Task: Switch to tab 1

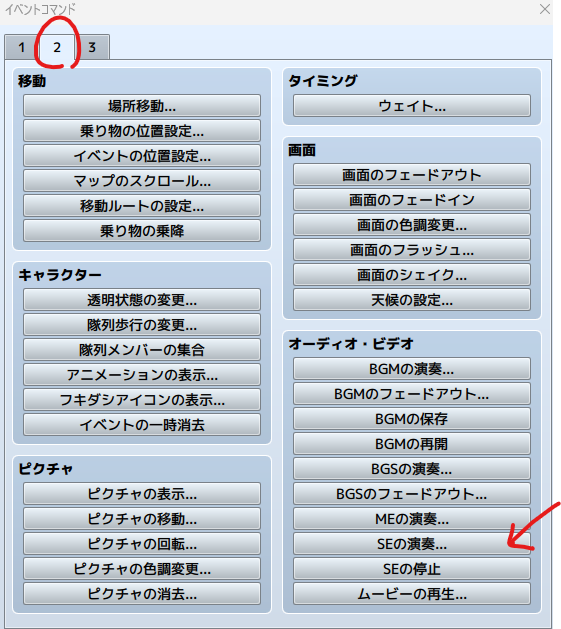Action: pos(22,47)
